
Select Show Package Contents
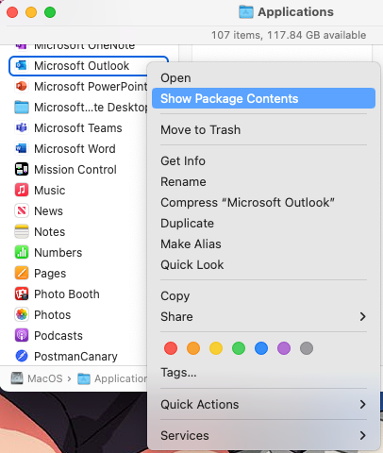pos(263,98)
